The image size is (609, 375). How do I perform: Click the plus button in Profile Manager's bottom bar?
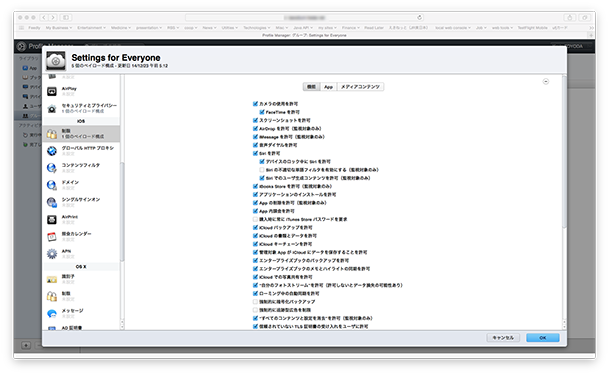pos(26,345)
